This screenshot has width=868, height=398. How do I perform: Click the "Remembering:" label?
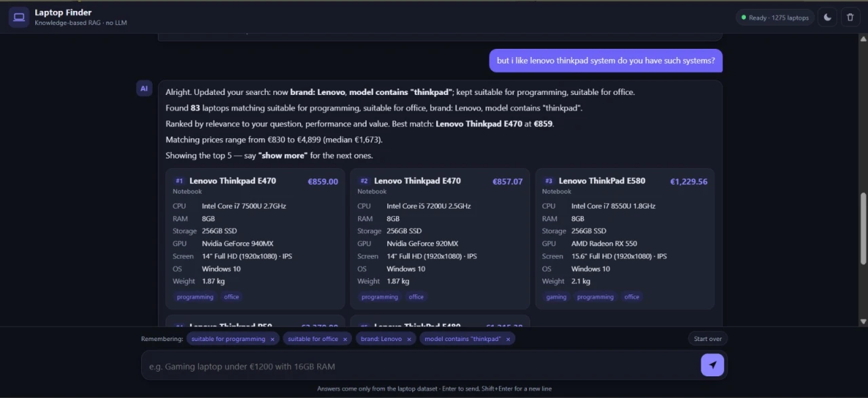[162, 339]
